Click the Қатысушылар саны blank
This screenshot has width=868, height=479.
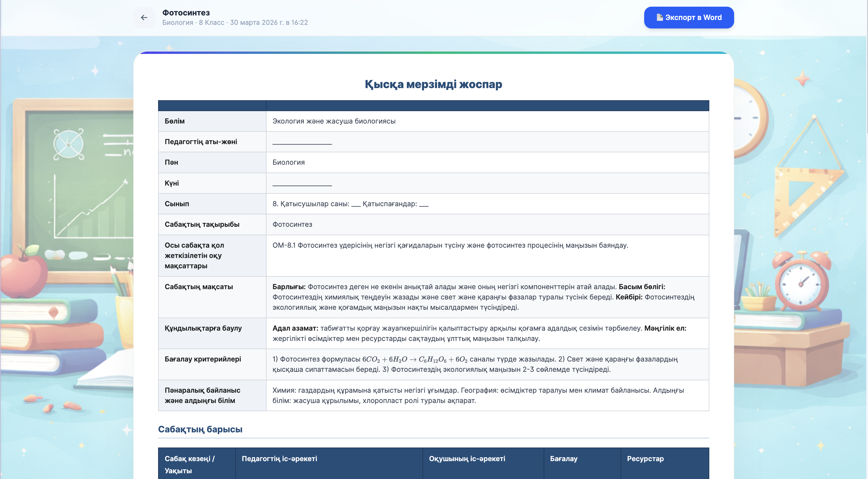tap(356, 205)
